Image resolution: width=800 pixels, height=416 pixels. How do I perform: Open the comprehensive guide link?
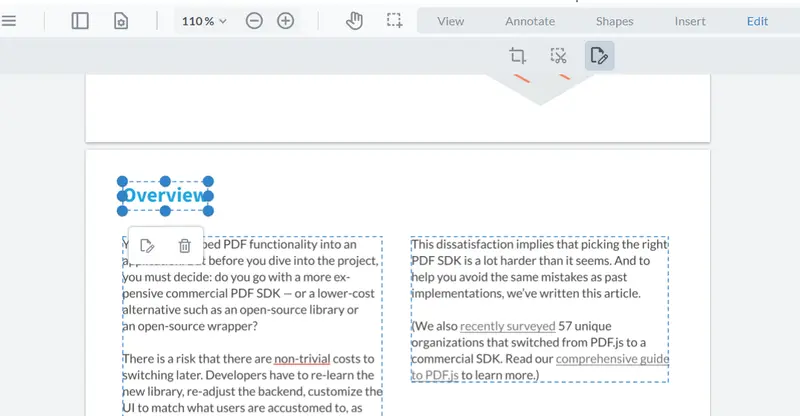pos(612,359)
